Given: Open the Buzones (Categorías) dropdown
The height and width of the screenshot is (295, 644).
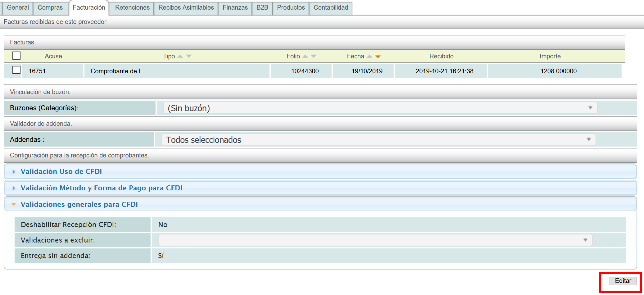Looking at the screenshot, I should pyautogui.click(x=380, y=108).
